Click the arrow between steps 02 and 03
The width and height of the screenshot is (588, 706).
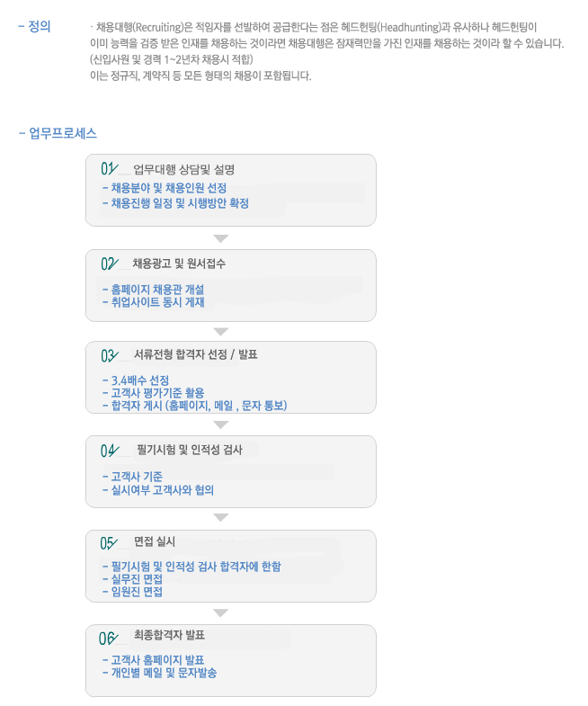[x=220, y=332]
